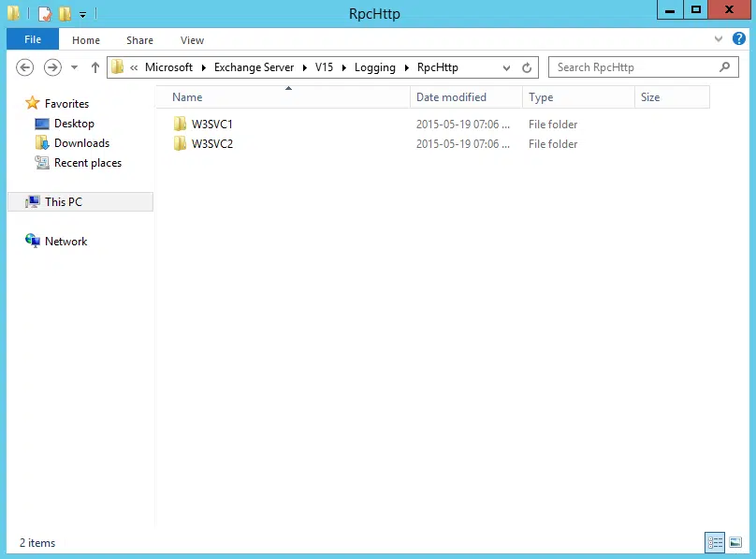
Task: Expand the address bar history dropdown
Action: [506, 68]
